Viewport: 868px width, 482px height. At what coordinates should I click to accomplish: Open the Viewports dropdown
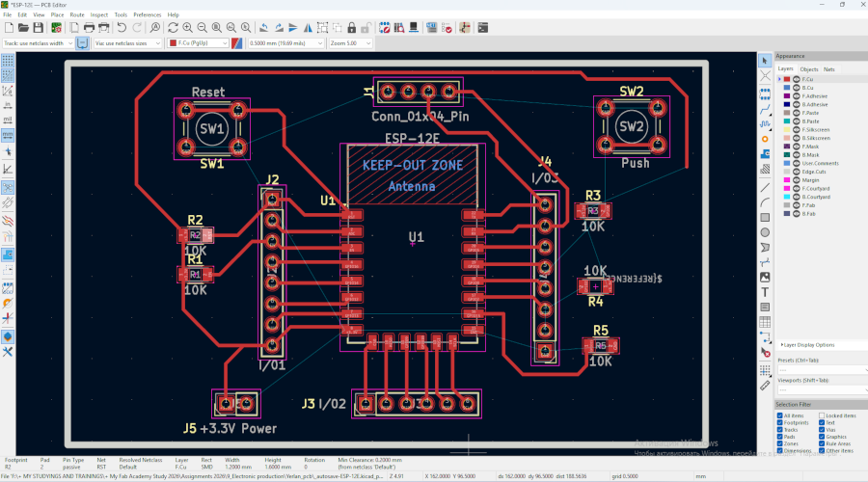823,389
